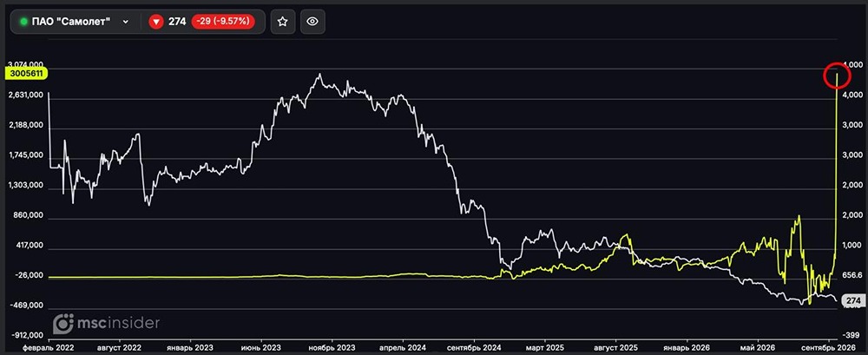Toggle the eye visibility icon
This screenshot has height=355, width=868.
pyautogui.click(x=312, y=22)
